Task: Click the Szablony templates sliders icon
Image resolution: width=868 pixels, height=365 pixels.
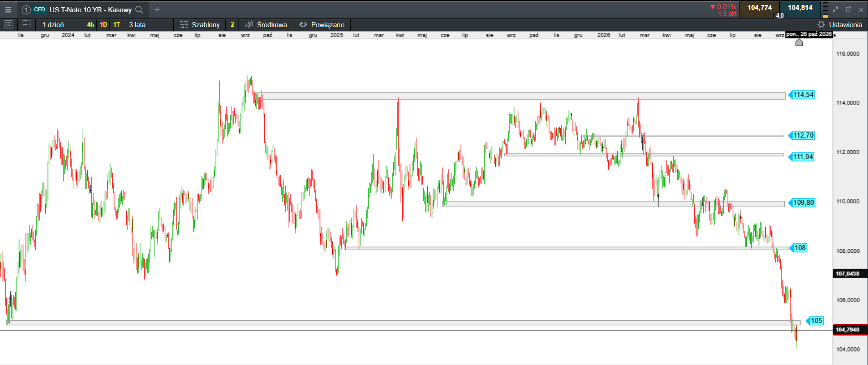Action: pos(184,24)
